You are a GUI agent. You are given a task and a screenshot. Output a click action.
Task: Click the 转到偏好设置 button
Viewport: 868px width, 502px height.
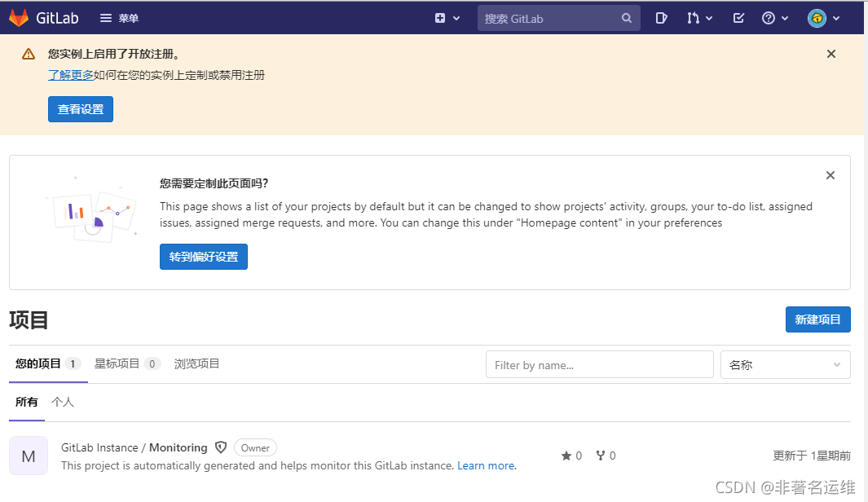(x=204, y=256)
